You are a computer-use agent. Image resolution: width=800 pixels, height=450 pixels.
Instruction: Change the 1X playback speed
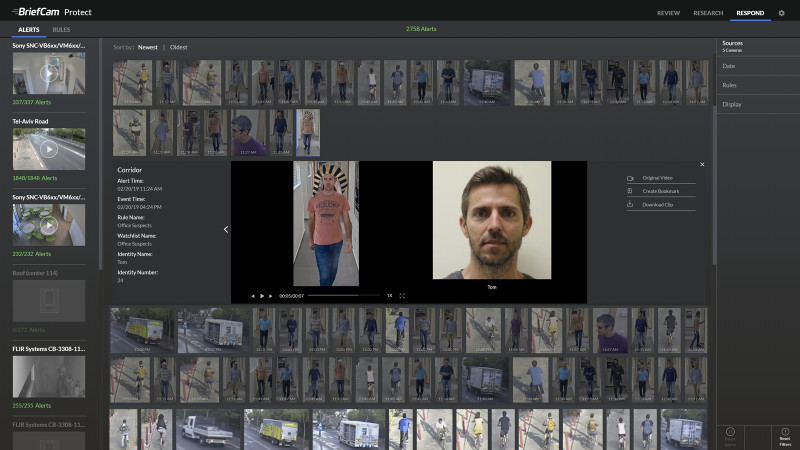click(389, 296)
